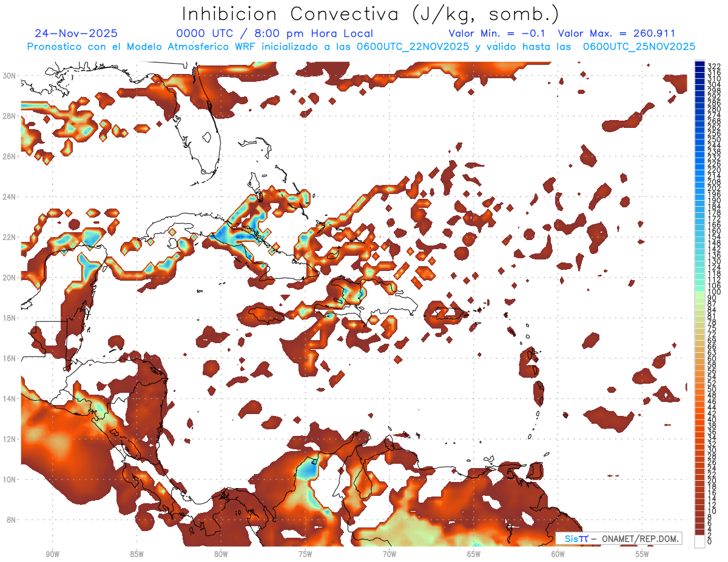This screenshot has height=562, width=728.
Task: Click the "24N" latitude label
Action: coord(10,196)
